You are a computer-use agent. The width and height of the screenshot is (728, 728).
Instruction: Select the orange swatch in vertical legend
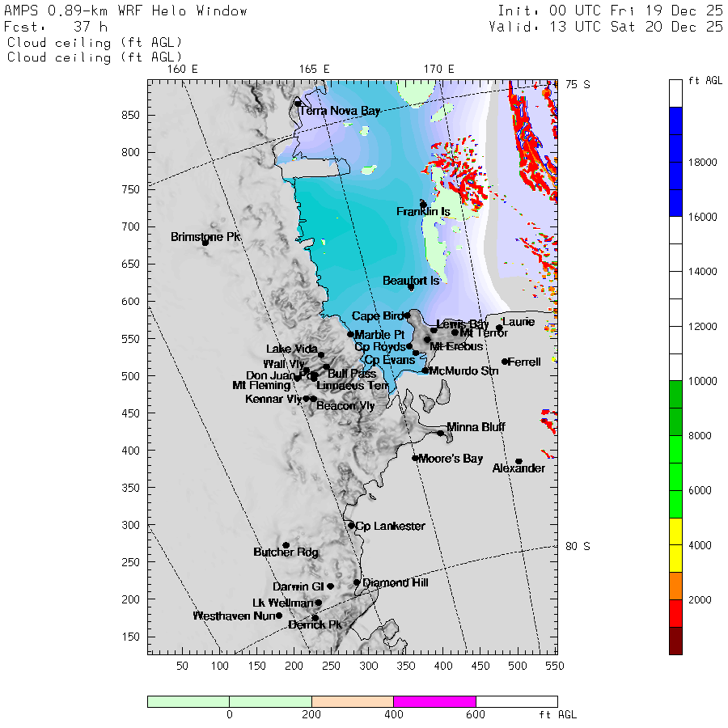click(x=675, y=586)
